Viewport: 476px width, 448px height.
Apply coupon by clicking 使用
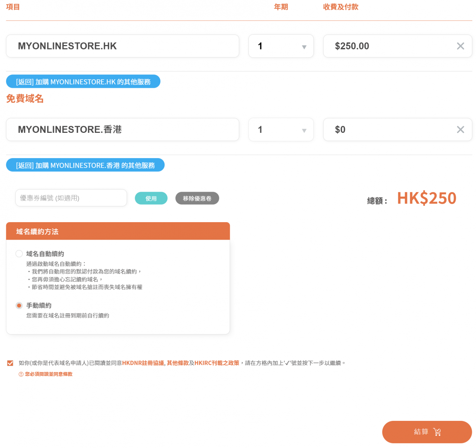pyautogui.click(x=151, y=198)
